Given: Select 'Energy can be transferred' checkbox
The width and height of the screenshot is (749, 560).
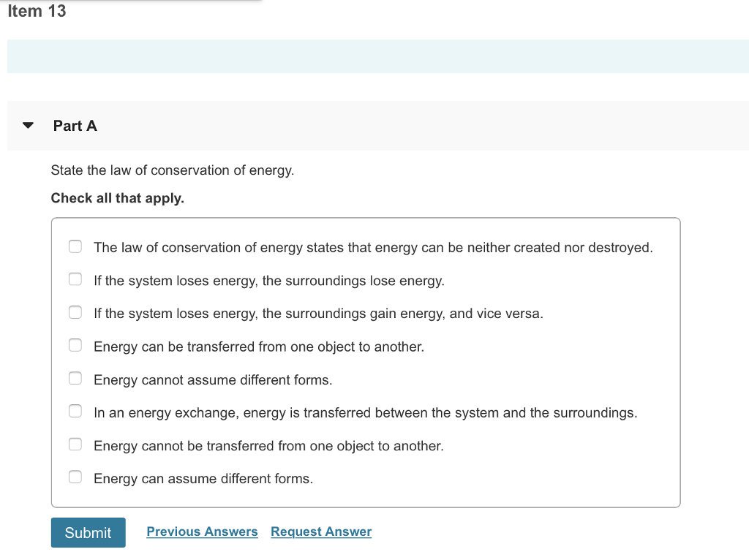Looking at the screenshot, I should pyautogui.click(x=75, y=345).
